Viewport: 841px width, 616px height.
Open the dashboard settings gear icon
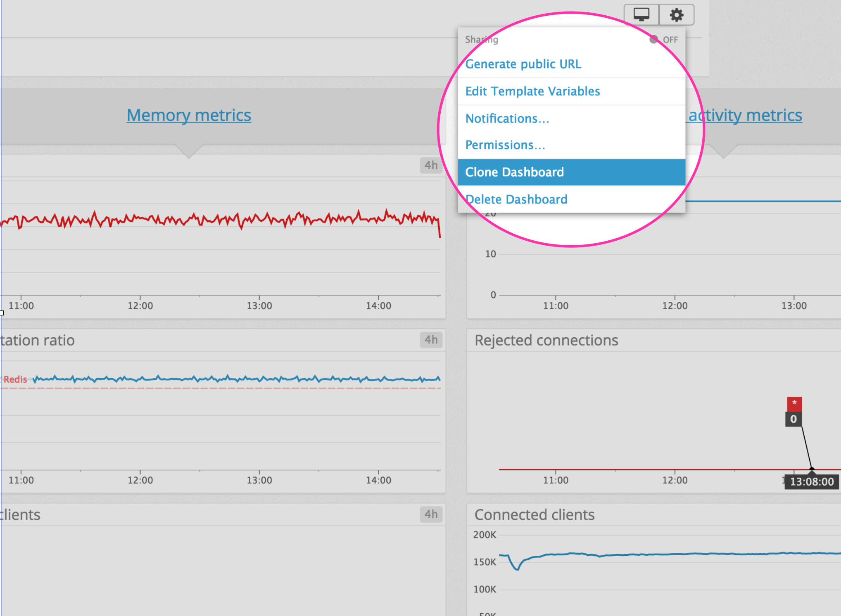click(676, 14)
